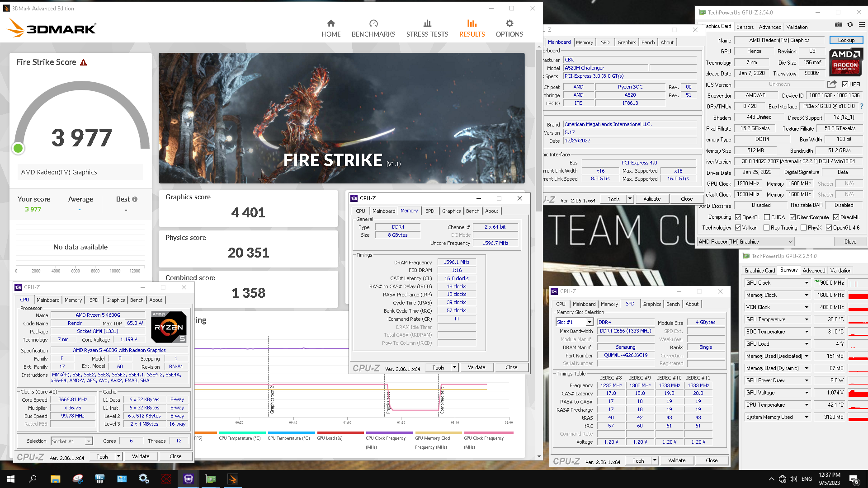Toggle Vulkan checkbox in GPU-Z
The height and width of the screenshot is (488, 868).
pos(738,228)
